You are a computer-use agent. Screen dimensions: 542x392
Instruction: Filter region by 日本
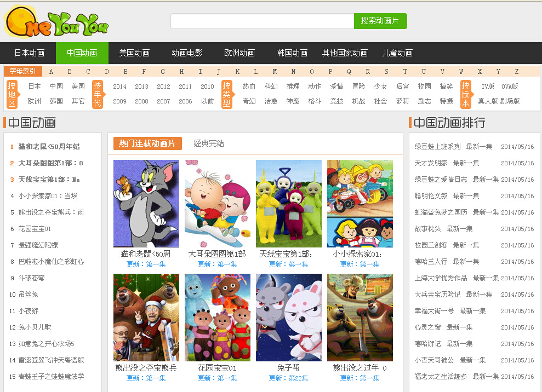[x=34, y=87]
